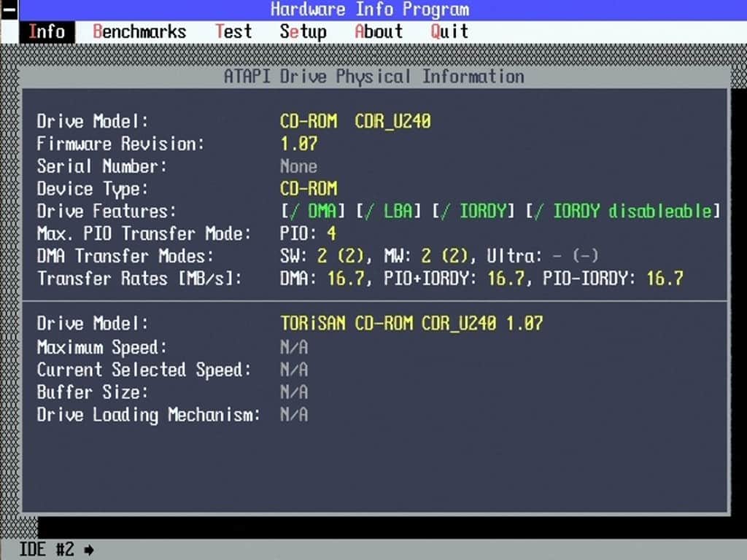Click the DMA feature check mark
This screenshot has height=560, width=747.
(295, 211)
